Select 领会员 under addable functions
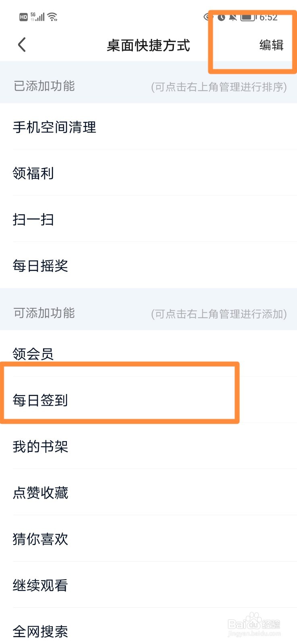This screenshot has width=297, height=644. (34, 354)
